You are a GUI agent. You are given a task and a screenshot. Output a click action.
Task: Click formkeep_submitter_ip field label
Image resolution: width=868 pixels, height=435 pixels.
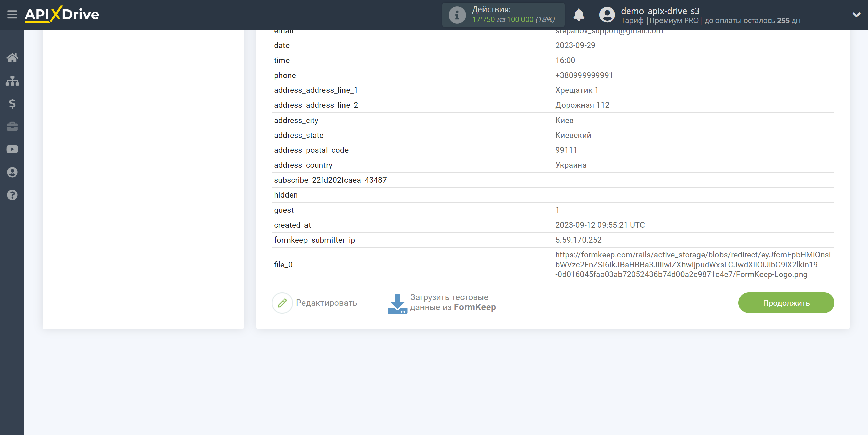click(x=314, y=240)
